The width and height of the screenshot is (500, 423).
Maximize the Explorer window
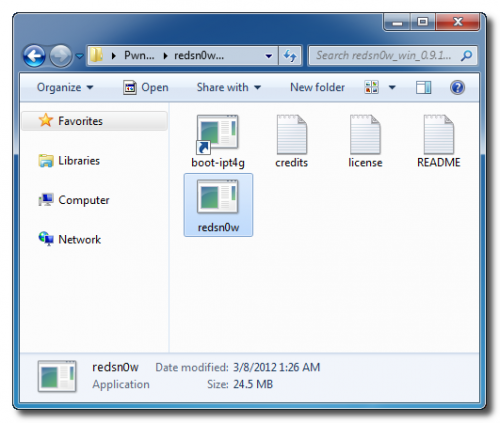click(423, 22)
